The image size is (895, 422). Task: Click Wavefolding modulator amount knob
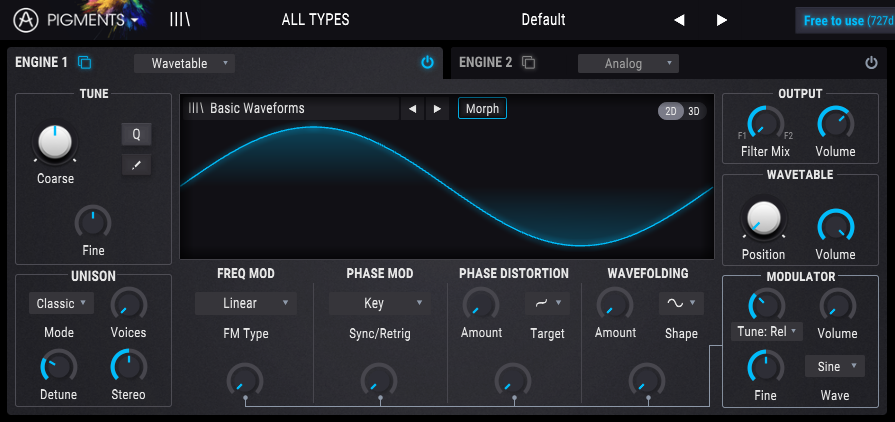tap(647, 380)
